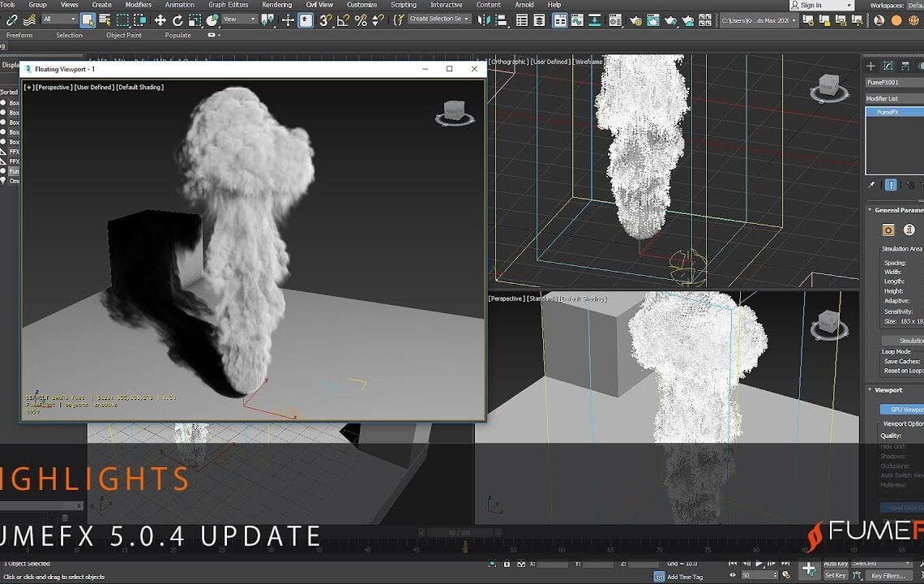Click the Mirror tool icon
Viewport: 924px width, 584px height.
click(x=486, y=20)
